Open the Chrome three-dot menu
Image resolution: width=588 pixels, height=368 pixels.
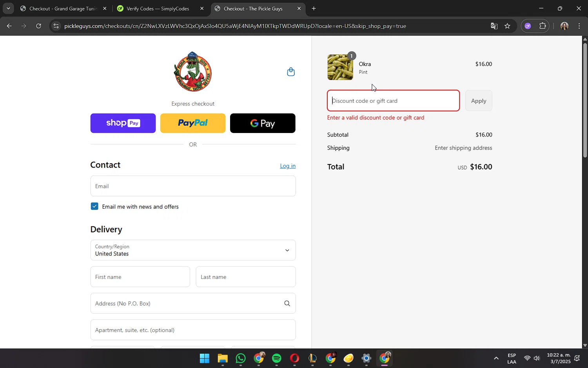(x=579, y=26)
